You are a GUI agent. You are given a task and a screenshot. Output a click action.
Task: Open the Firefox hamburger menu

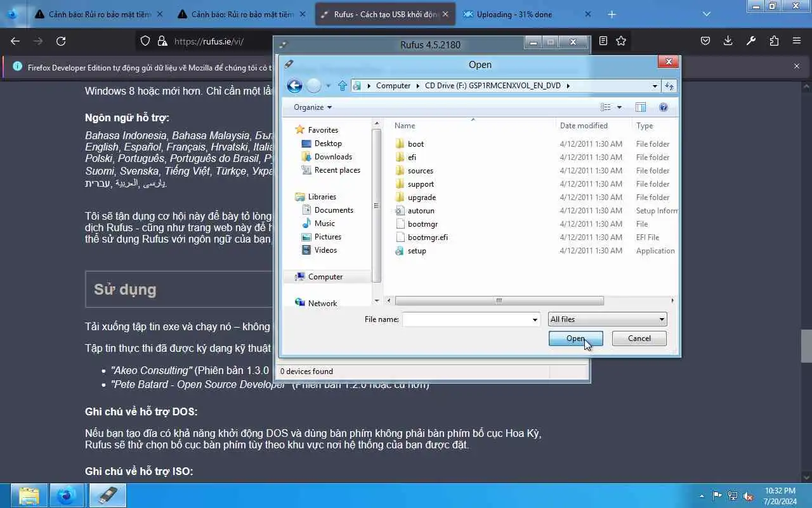[797, 41]
